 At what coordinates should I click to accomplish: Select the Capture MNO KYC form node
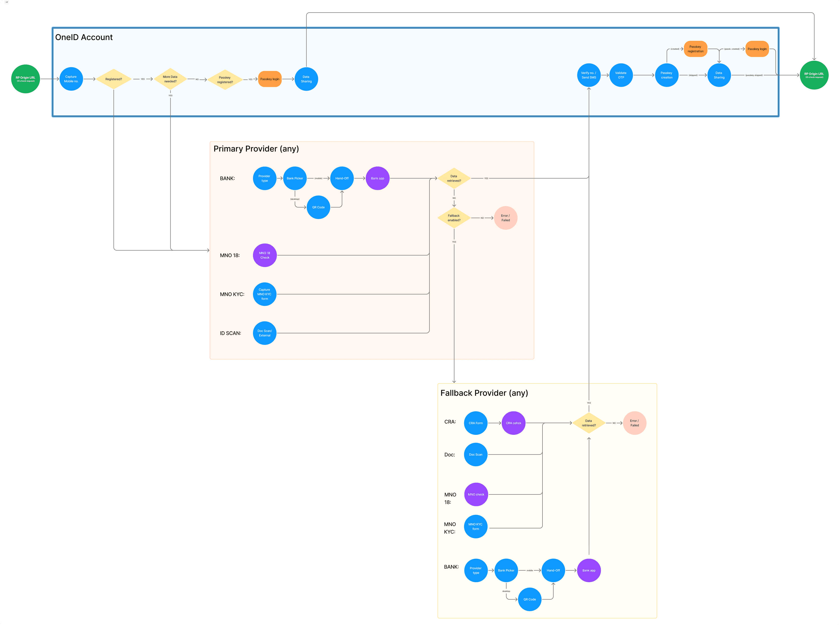tap(265, 294)
